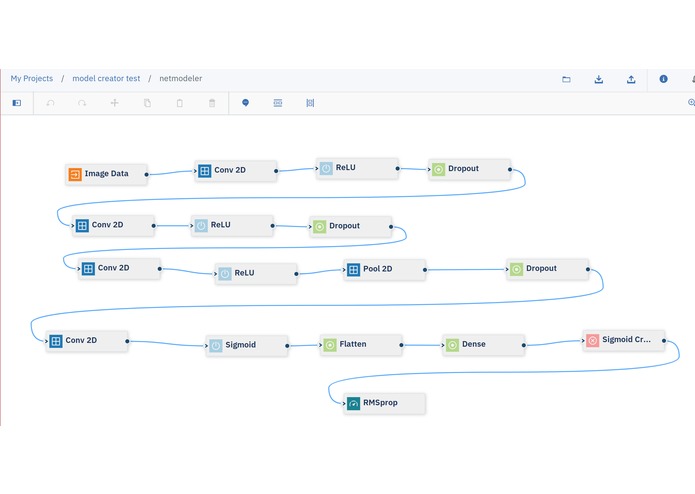Select ReLU node in first row

tap(357, 168)
